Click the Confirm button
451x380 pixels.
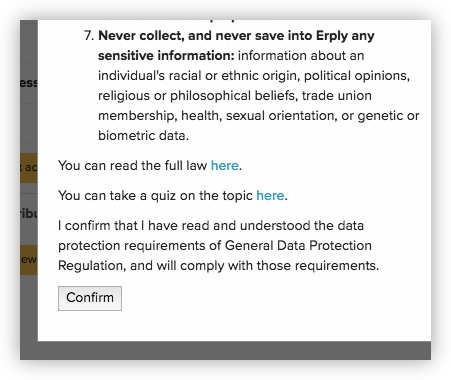90,298
